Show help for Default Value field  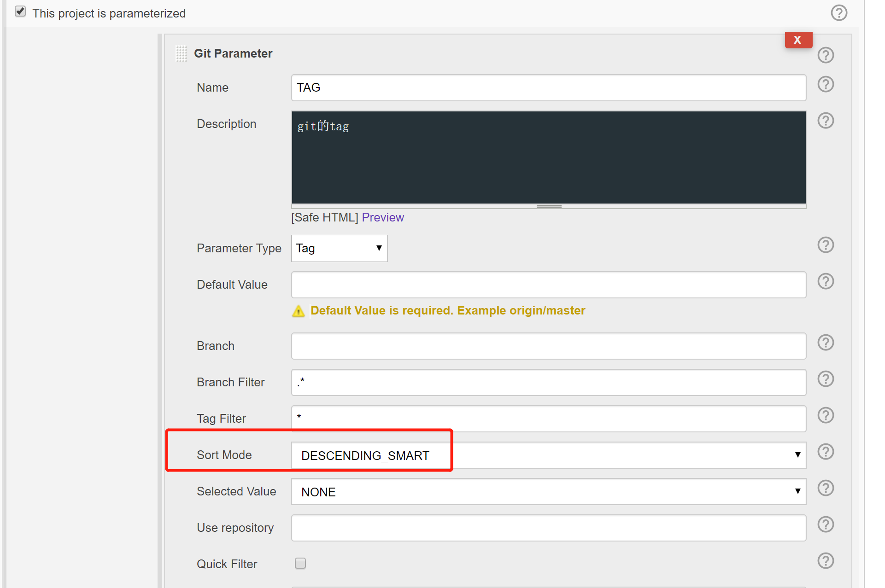(825, 281)
